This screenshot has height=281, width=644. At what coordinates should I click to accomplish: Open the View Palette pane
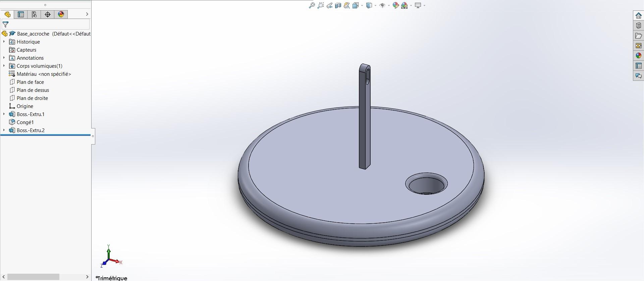pyautogui.click(x=639, y=46)
